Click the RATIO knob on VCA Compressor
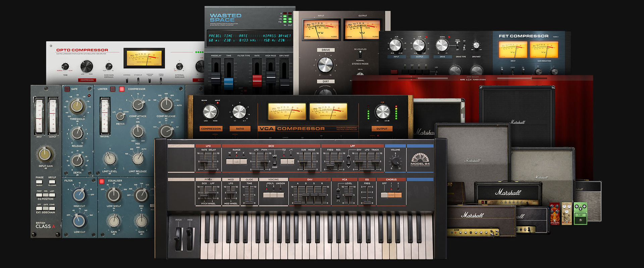 click(239, 112)
